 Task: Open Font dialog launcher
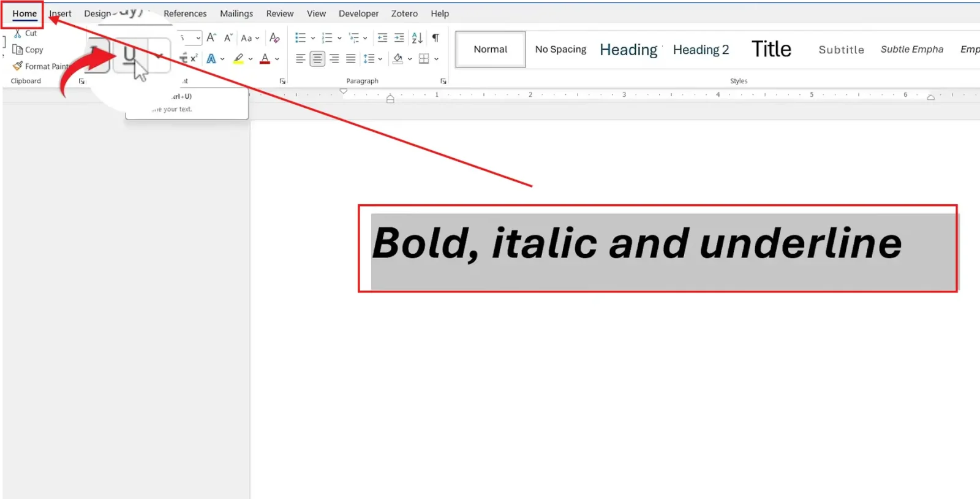click(282, 81)
